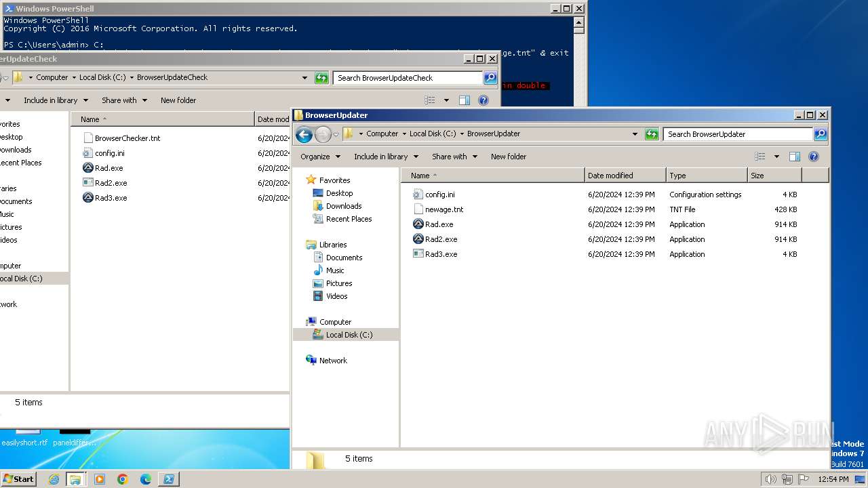Open the Start menu
This screenshot has height=488, width=868.
point(18,479)
